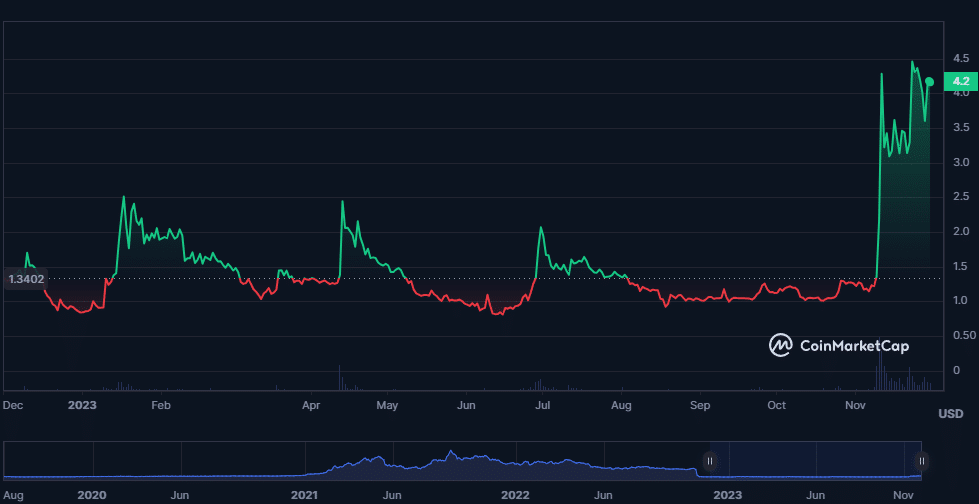Viewport: 979px width, 504px height.
Task: Click the left range handle in the navigator
Action: 710,461
